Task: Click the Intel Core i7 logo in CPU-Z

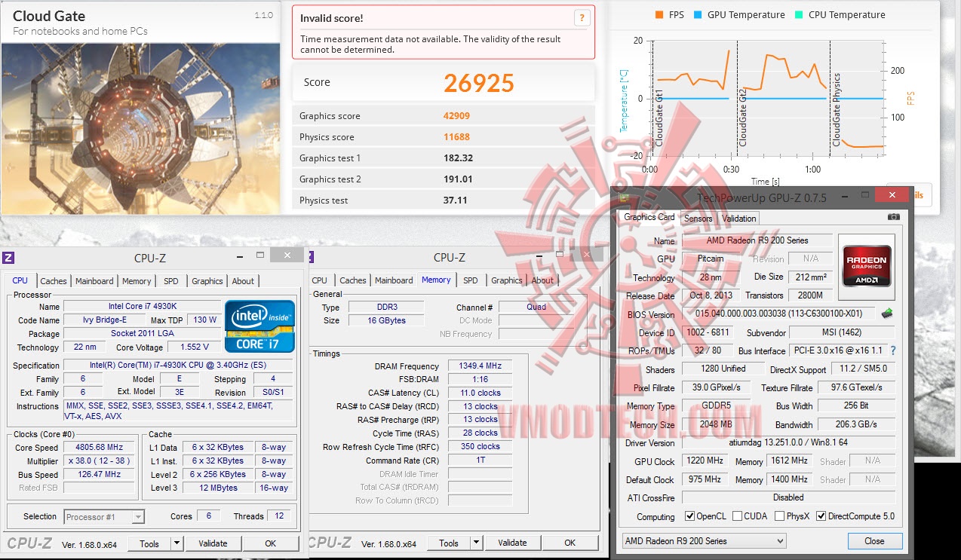Action: pos(259,326)
